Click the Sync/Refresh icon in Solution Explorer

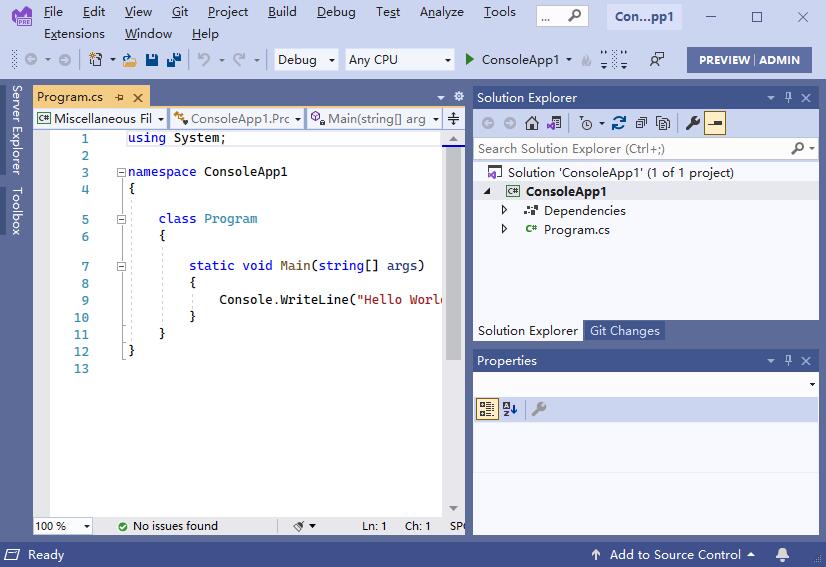(x=618, y=123)
